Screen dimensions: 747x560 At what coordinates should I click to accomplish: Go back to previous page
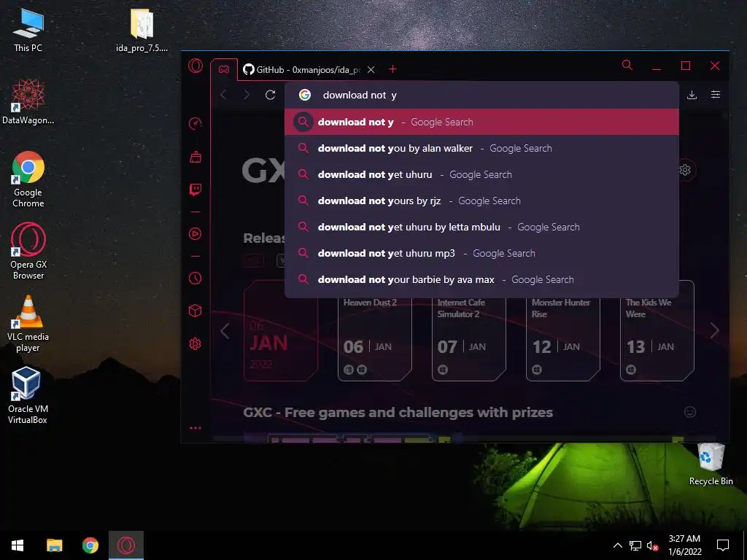coord(223,95)
